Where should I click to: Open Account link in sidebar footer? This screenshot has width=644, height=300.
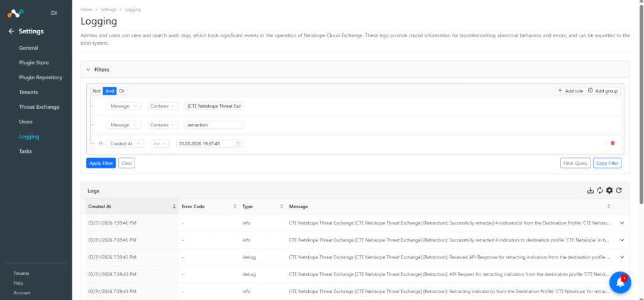click(22, 293)
